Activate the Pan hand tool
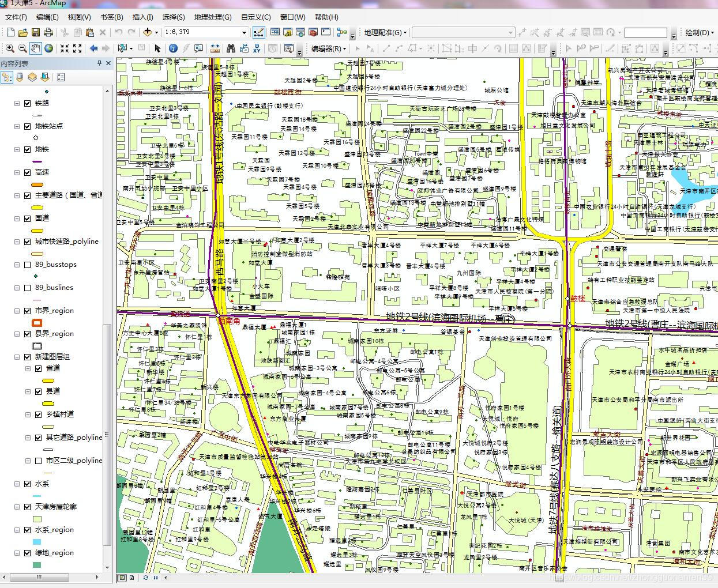Screen dimensions: 718x588 36,48
